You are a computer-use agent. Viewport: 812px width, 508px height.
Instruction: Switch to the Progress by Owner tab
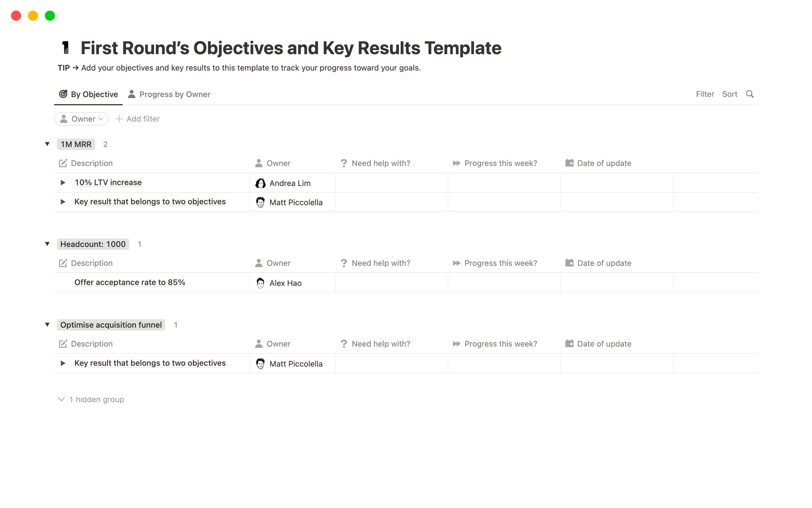coord(169,94)
